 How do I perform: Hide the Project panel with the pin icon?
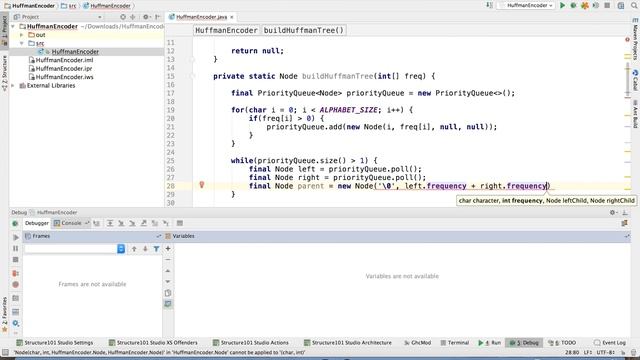[x=158, y=17]
